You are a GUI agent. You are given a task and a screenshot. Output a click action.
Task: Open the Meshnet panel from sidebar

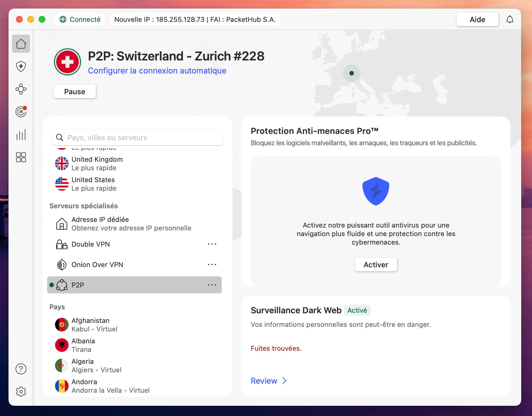pos(21,89)
